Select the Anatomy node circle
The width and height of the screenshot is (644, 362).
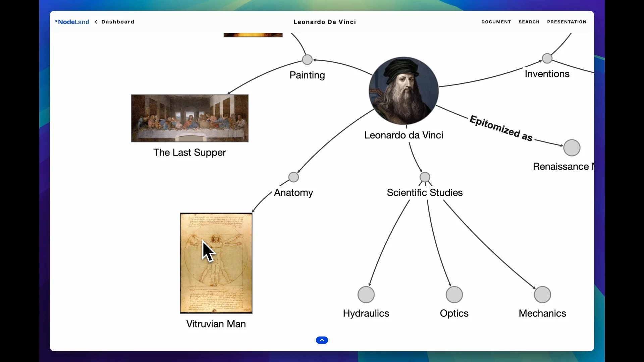click(293, 177)
